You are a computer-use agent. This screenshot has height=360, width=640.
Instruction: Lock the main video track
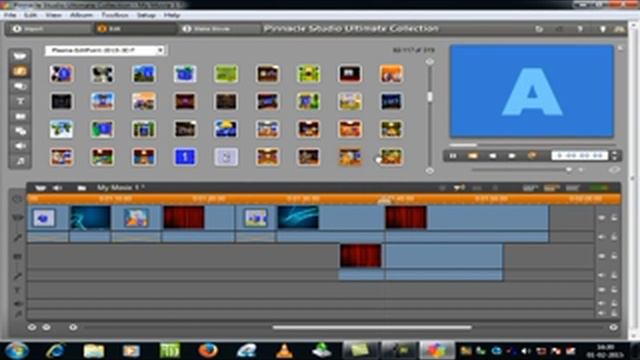[x=614, y=218]
